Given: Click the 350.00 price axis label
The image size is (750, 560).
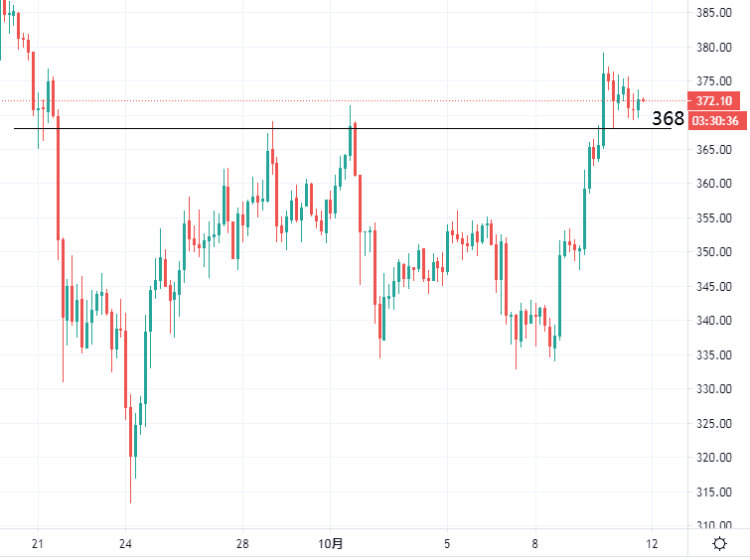Looking at the screenshot, I should click(714, 252).
